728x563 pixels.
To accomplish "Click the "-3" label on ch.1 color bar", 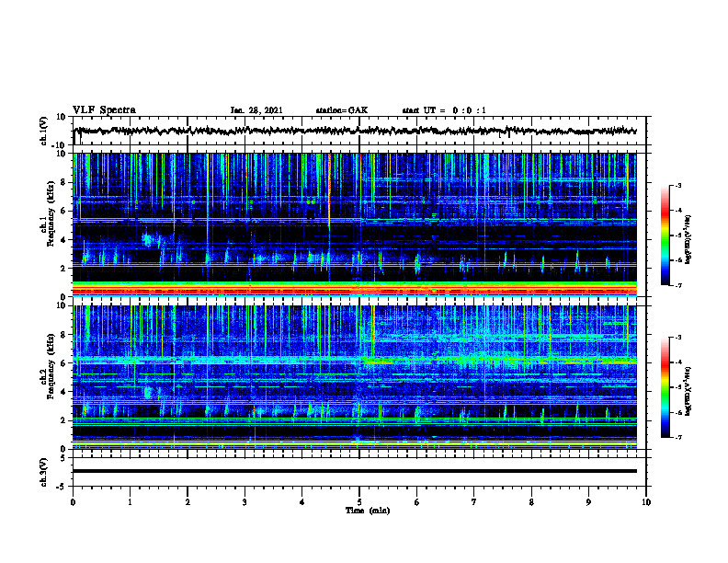I will coord(678,185).
